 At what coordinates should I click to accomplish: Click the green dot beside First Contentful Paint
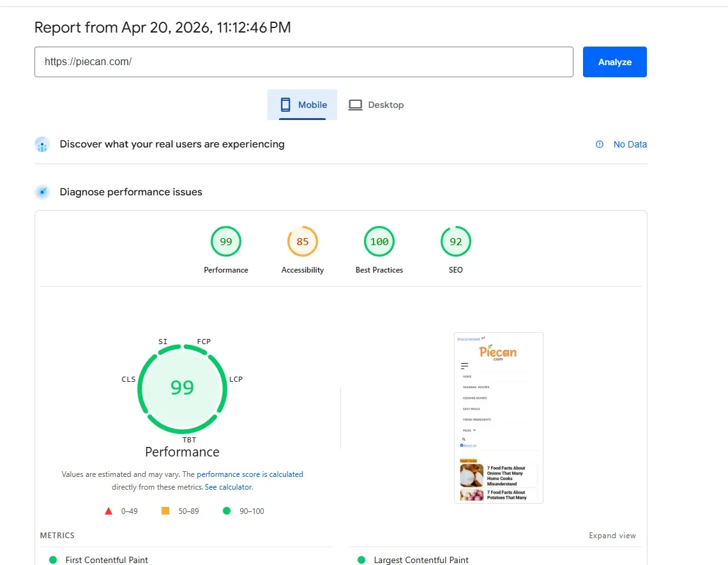coord(53,560)
